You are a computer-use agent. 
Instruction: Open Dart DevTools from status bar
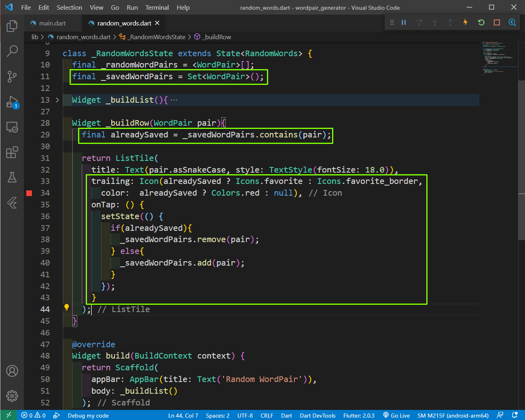[x=318, y=415]
